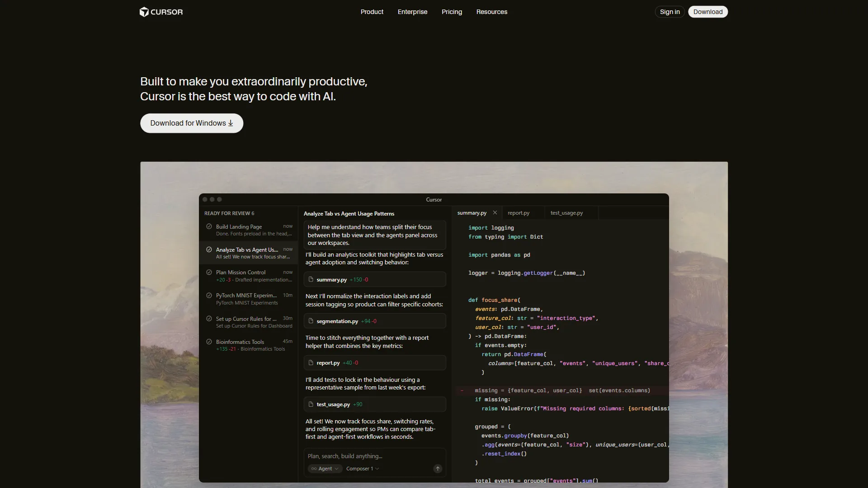Click file icon on summary.py chip

311,279
